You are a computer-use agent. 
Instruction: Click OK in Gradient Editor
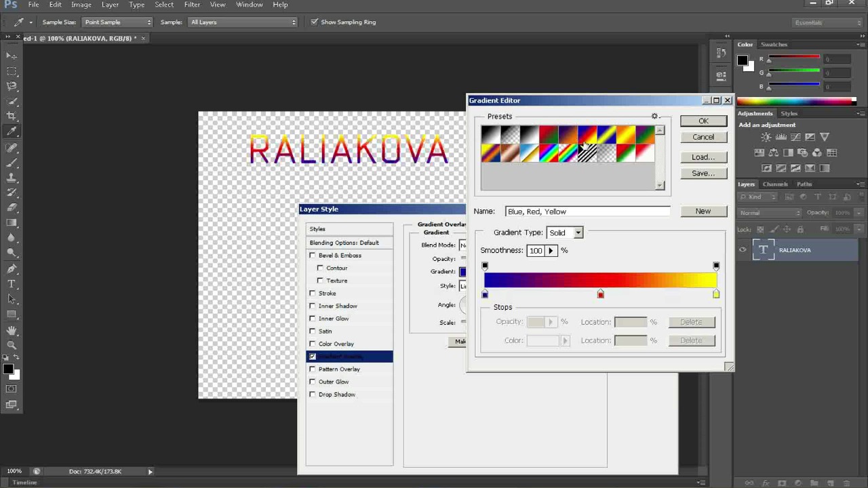[x=703, y=121]
